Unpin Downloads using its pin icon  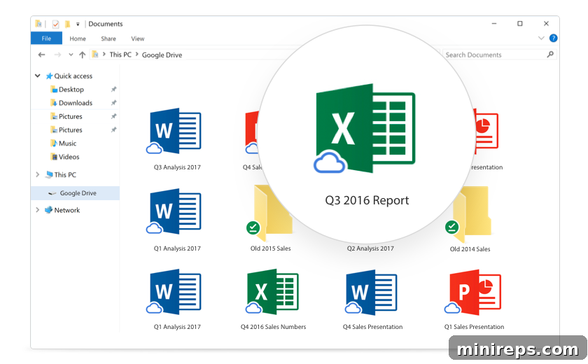point(113,103)
